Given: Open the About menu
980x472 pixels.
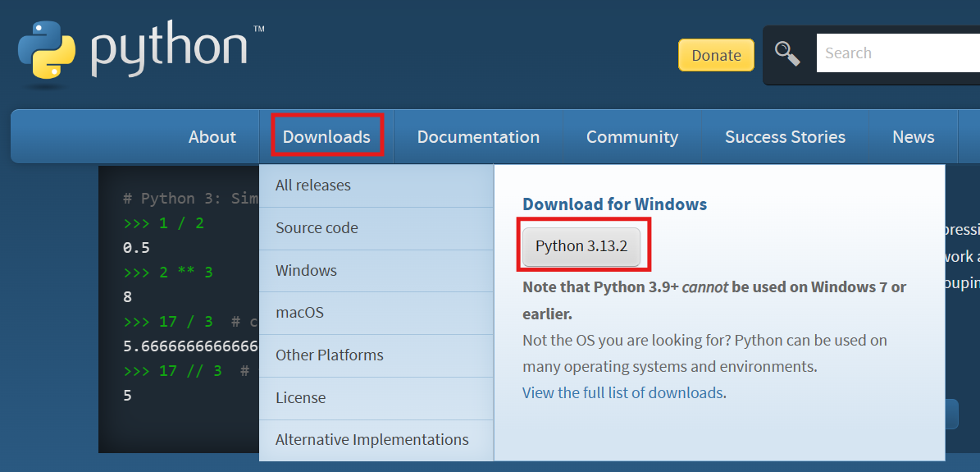Looking at the screenshot, I should pos(212,136).
